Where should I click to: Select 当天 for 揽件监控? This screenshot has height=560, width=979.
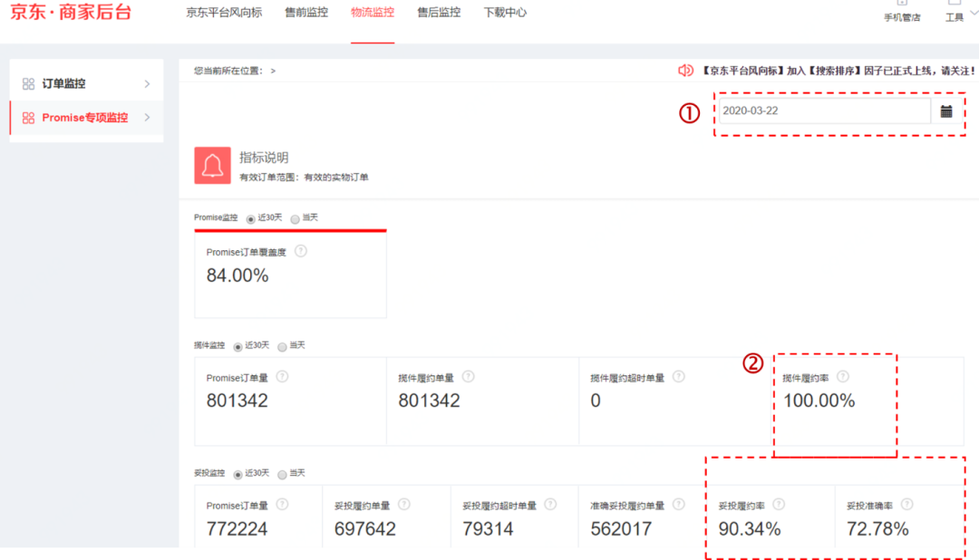[282, 347]
